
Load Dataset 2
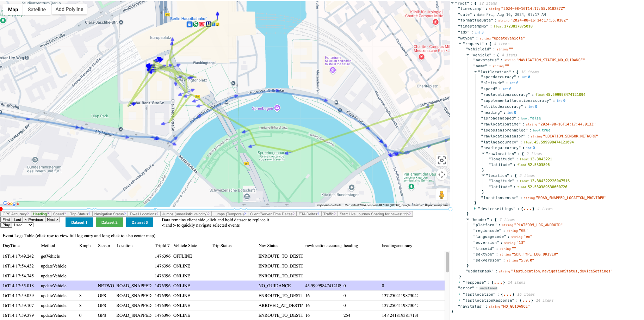pyautogui.click(x=109, y=222)
